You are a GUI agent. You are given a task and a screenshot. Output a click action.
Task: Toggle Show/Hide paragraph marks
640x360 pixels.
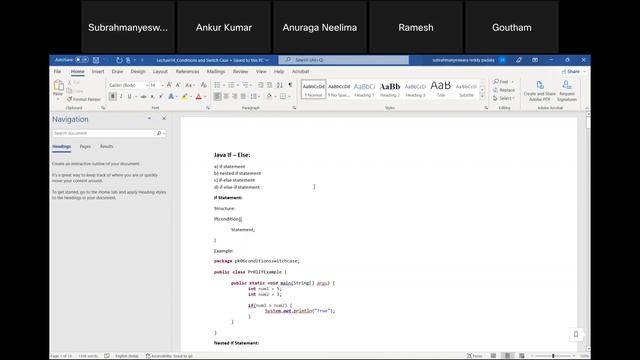(290, 85)
